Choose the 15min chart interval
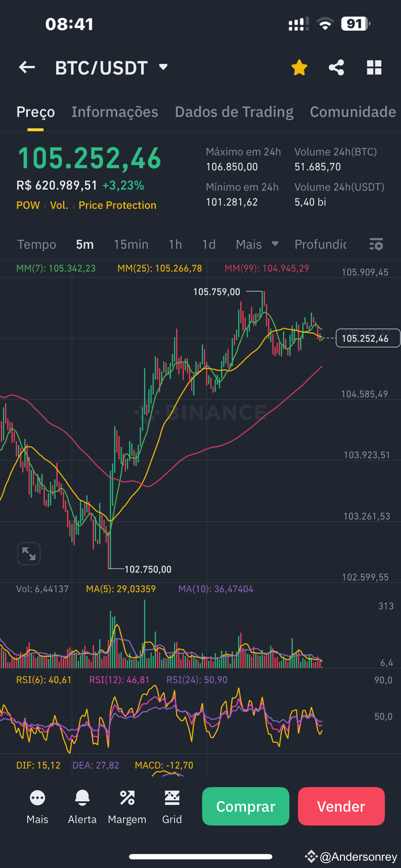This screenshot has height=868, width=401. 131,244
